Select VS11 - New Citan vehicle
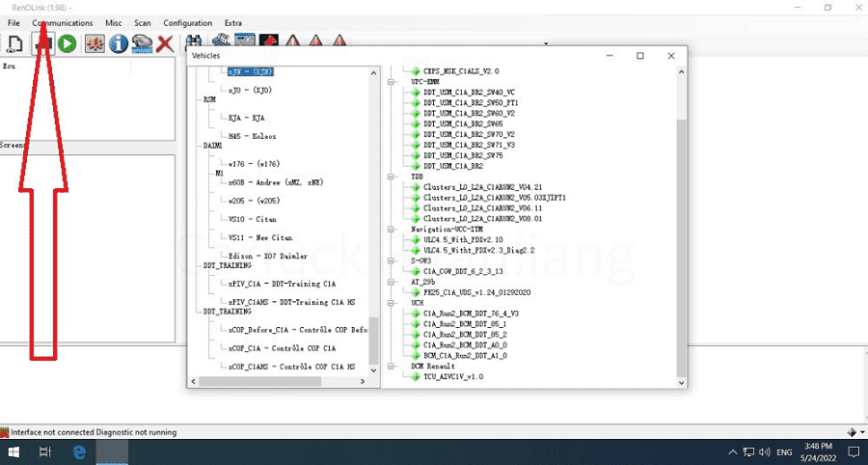Image resolution: width=868 pixels, height=465 pixels. [x=260, y=237]
